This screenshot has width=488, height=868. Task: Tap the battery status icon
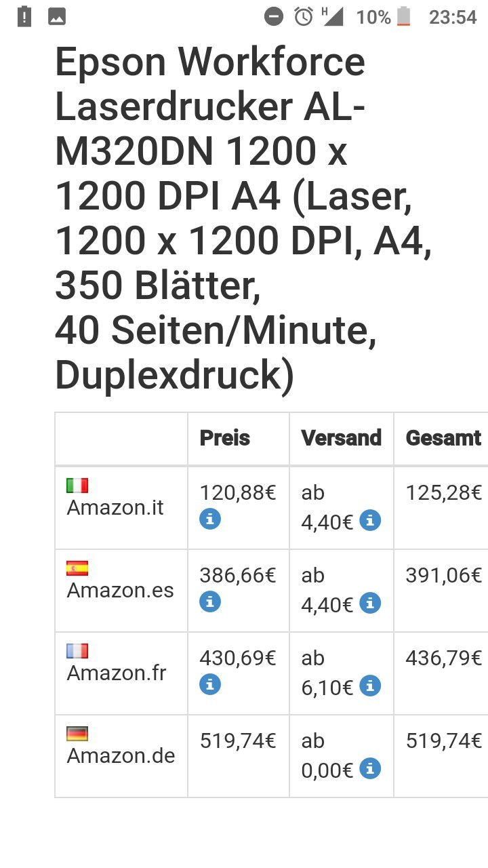point(404,16)
